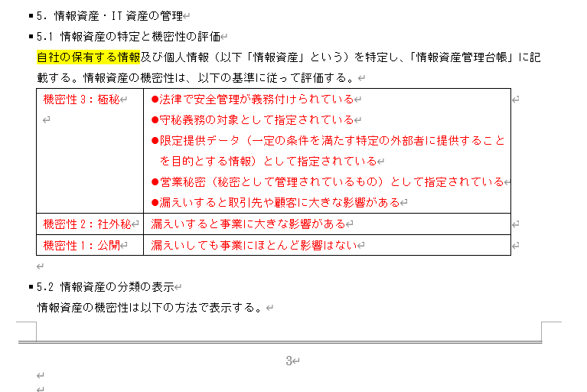This screenshot has width=587, height=392.
Task: Click bullet line starting '限定提供データ'
Action: point(328,140)
